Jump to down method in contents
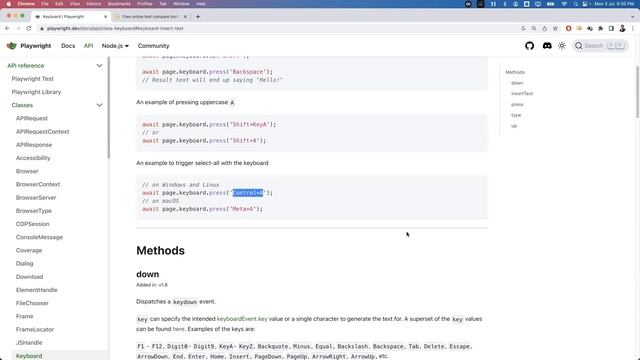This screenshot has height=360, width=640. coord(517,83)
